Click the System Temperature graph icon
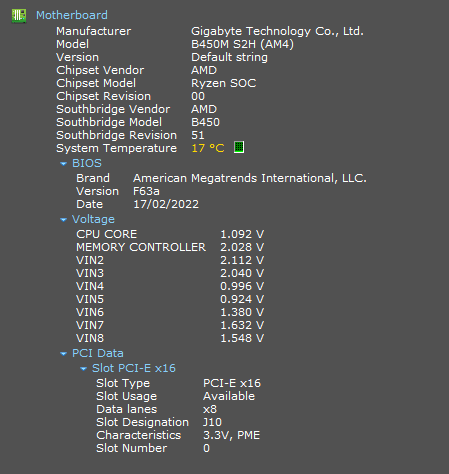 [239, 147]
